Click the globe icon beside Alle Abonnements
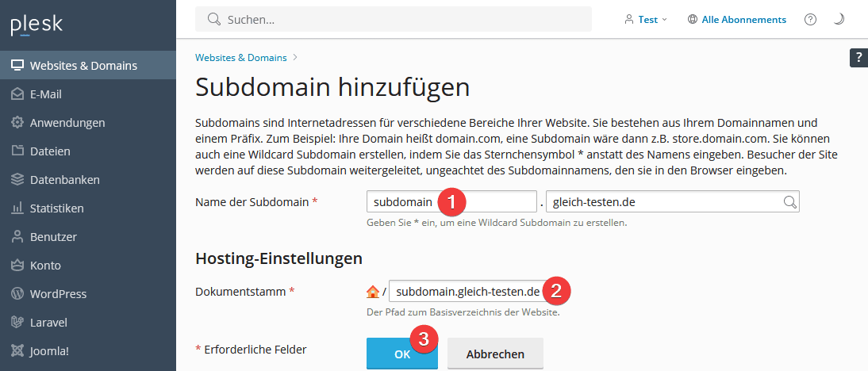 pyautogui.click(x=692, y=19)
